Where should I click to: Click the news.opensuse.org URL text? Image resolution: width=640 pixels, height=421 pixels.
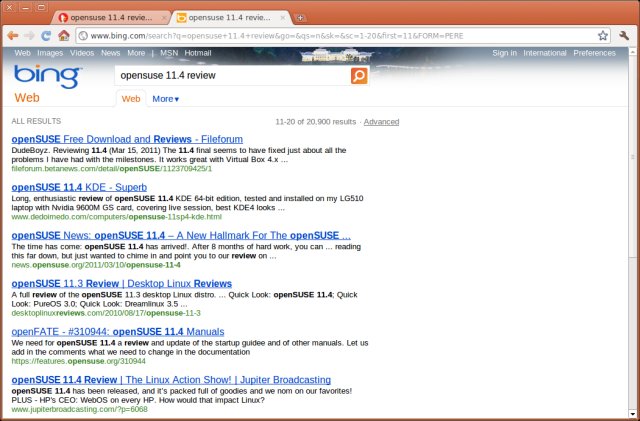coord(96,265)
